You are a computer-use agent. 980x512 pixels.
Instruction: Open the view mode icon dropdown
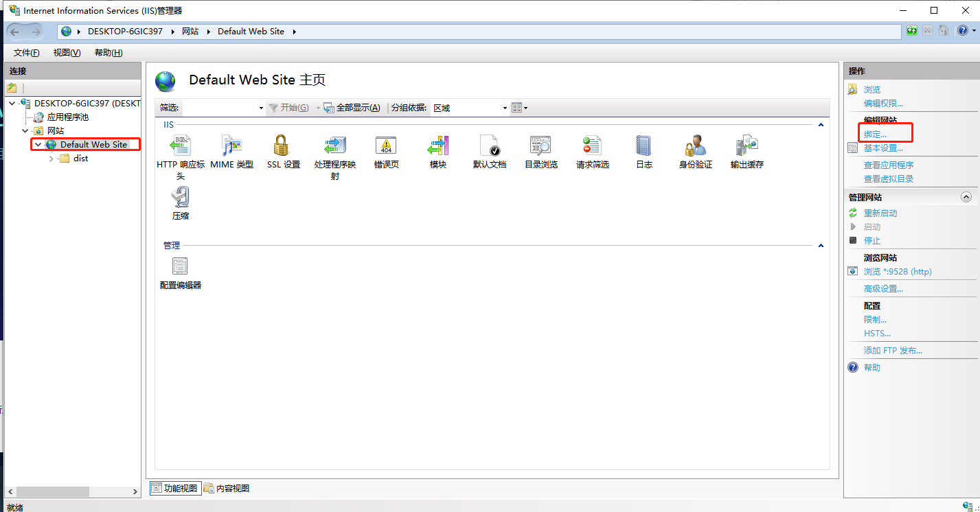coord(519,108)
